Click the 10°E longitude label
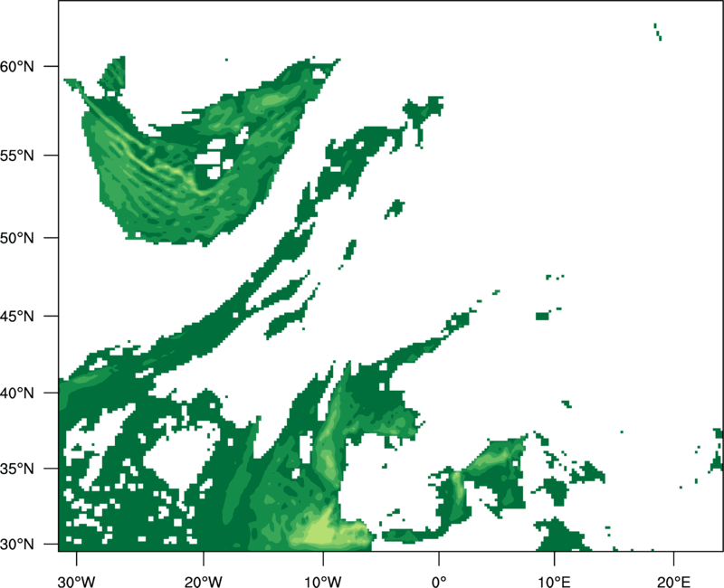This screenshot has height=588, width=724. pos(554,581)
